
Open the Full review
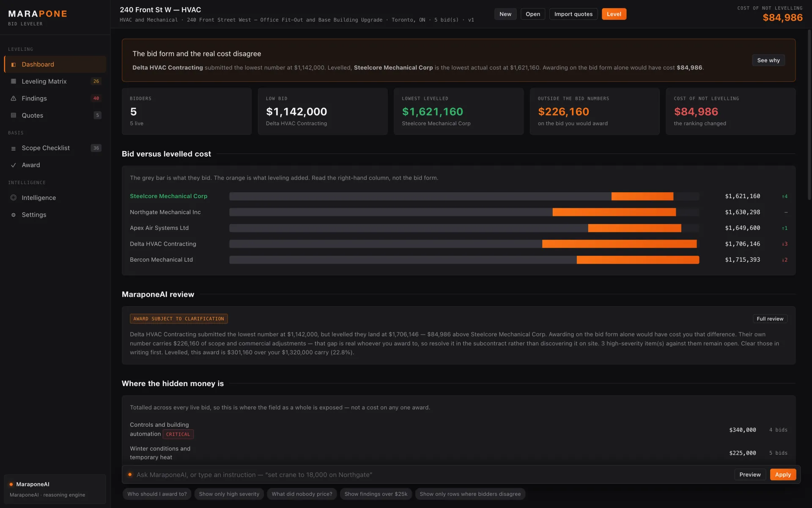pos(770,319)
